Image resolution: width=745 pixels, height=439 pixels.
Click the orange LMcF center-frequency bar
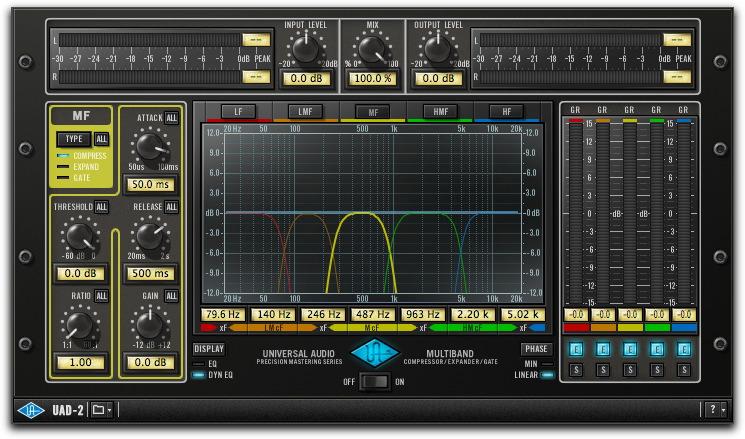pyautogui.click(x=274, y=328)
